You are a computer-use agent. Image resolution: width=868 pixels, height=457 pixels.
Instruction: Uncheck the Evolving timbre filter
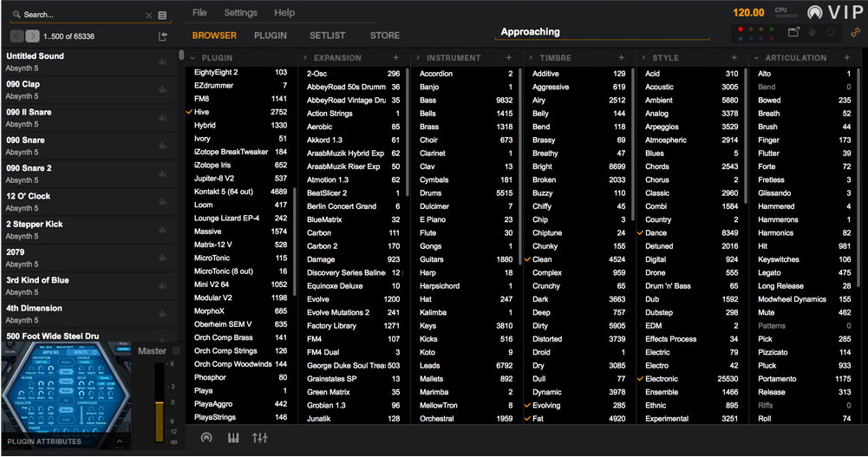click(527, 406)
